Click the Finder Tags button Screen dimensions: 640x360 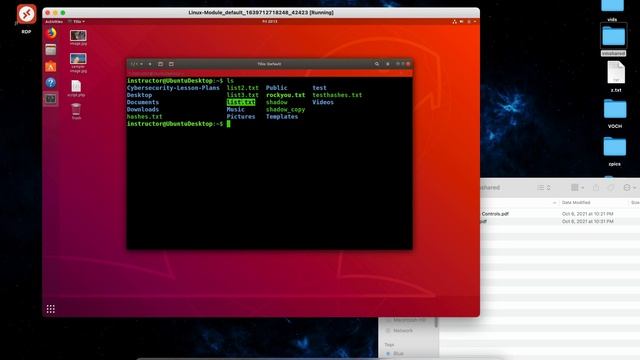[611, 187]
